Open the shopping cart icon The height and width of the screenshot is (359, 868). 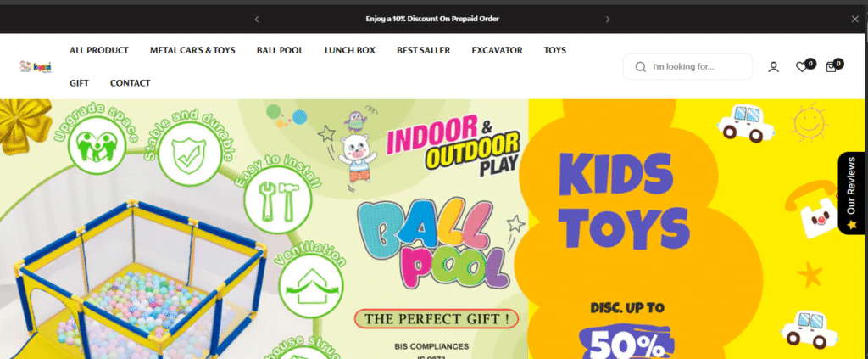tap(831, 67)
